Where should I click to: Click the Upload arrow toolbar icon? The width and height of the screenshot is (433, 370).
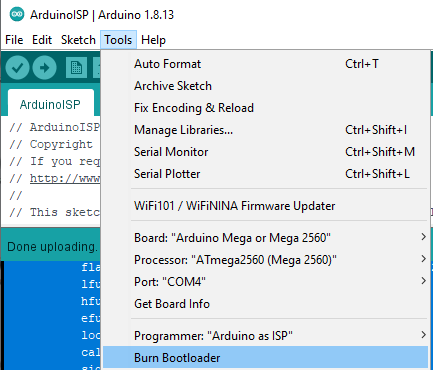point(44,68)
